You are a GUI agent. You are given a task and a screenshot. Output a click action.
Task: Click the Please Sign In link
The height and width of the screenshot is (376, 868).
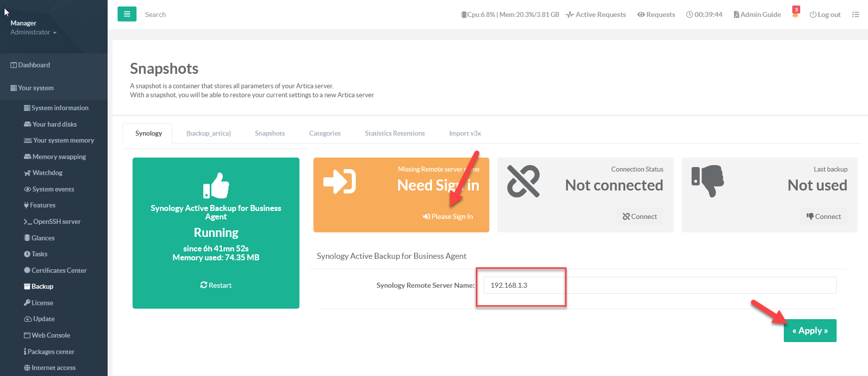pos(448,216)
